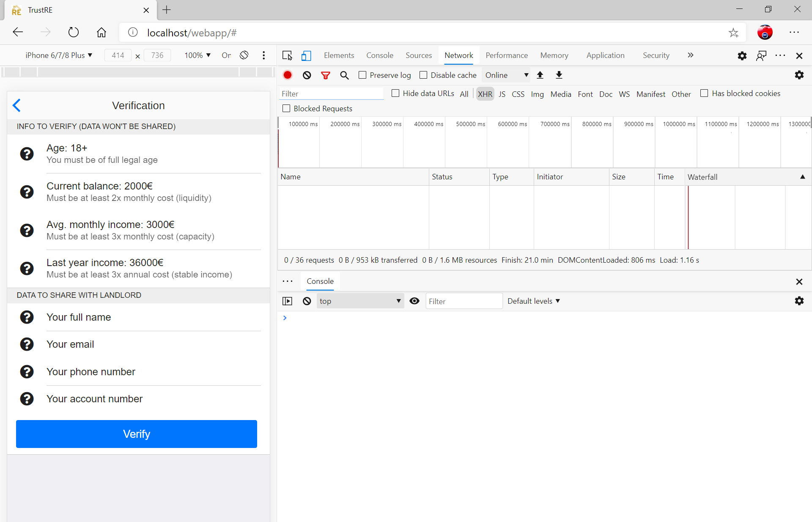This screenshot has width=812, height=522.
Task: Click the rotate device orientation icon
Action: click(x=244, y=55)
